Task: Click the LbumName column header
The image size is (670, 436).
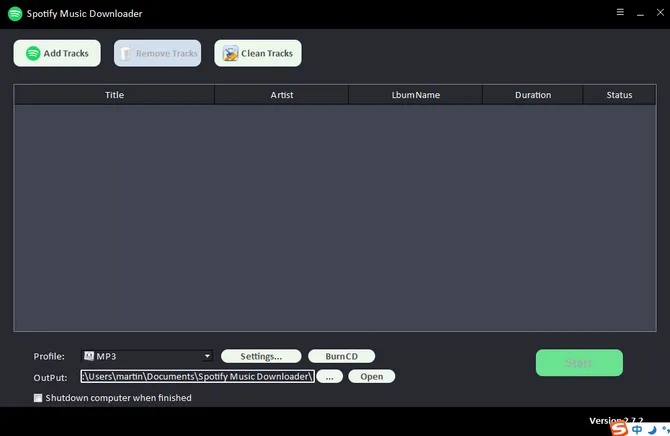Action: point(416,95)
